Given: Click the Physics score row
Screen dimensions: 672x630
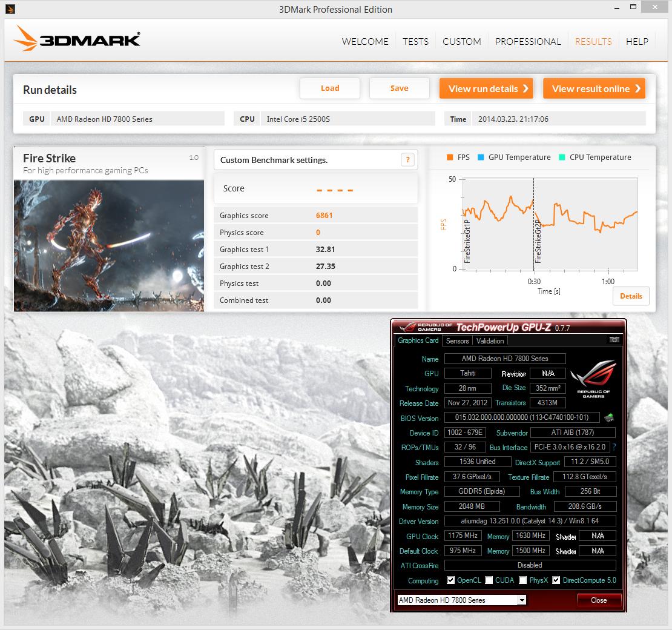Looking at the screenshot, I should pyautogui.click(x=316, y=233).
